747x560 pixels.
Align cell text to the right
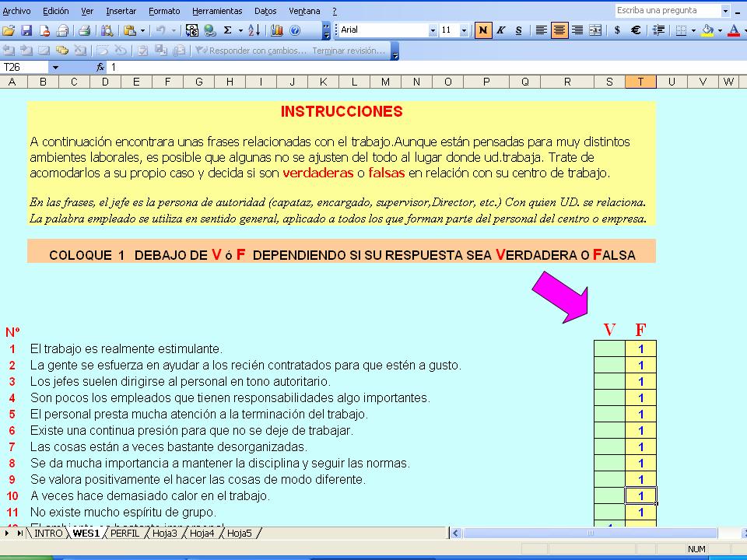(x=577, y=30)
